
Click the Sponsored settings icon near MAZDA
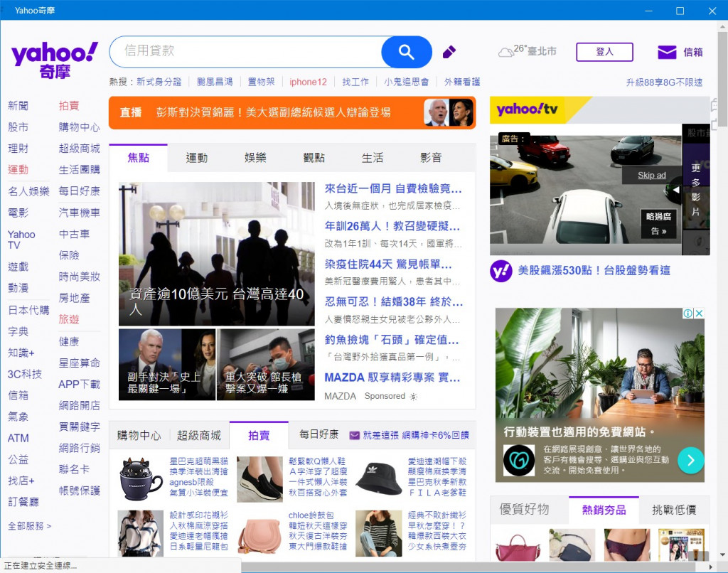[x=413, y=397]
